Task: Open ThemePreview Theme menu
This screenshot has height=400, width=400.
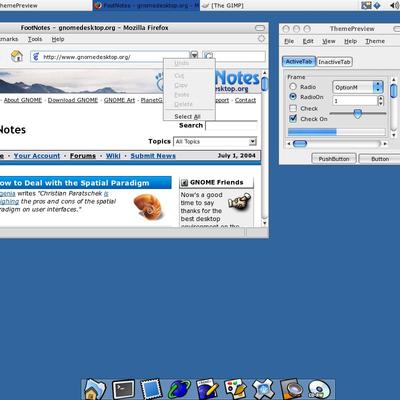Action: coord(375,41)
